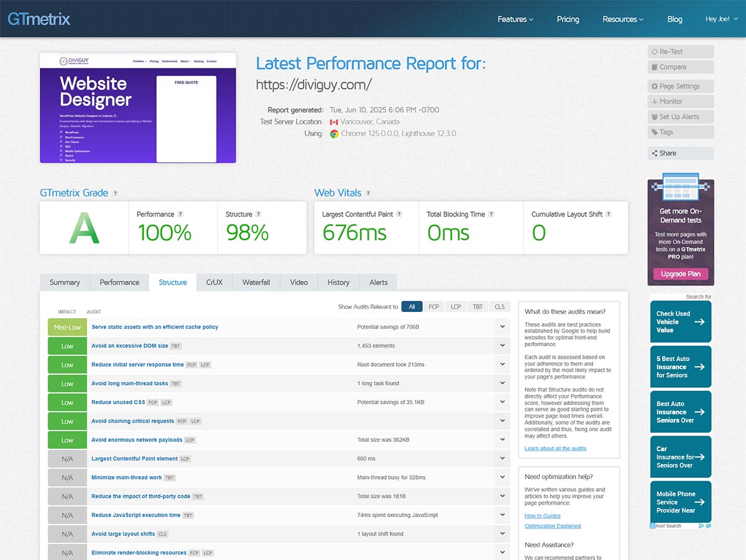
Task: Click arrow on Mobile Phone Service Provider ad
Action: pos(699,502)
